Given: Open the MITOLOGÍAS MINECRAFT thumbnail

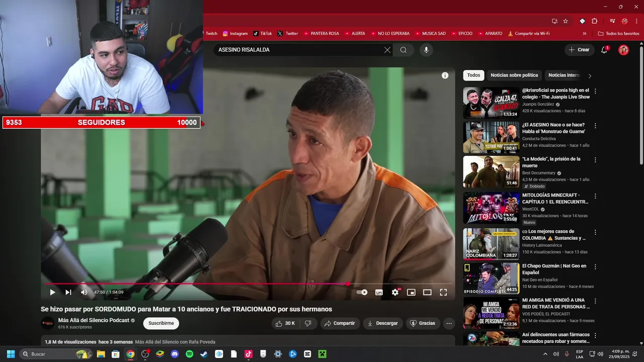Looking at the screenshot, I should tap(491, 208).
